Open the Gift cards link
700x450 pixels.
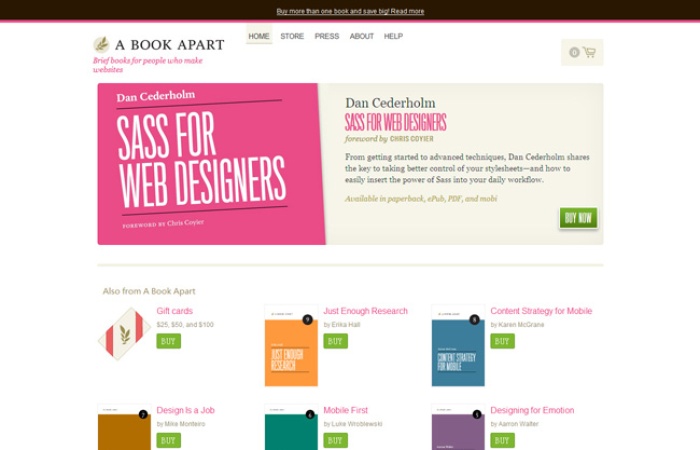click(x=175, y=311)
